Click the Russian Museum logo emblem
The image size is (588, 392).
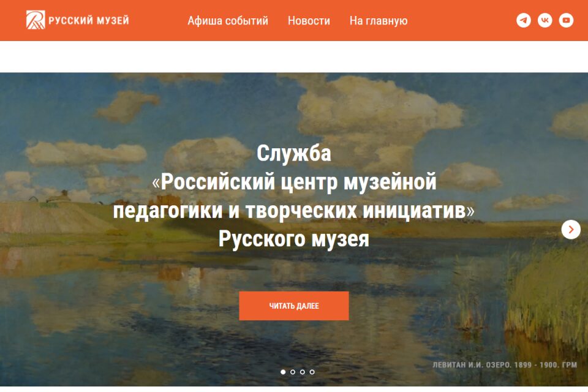click(36, 20)
